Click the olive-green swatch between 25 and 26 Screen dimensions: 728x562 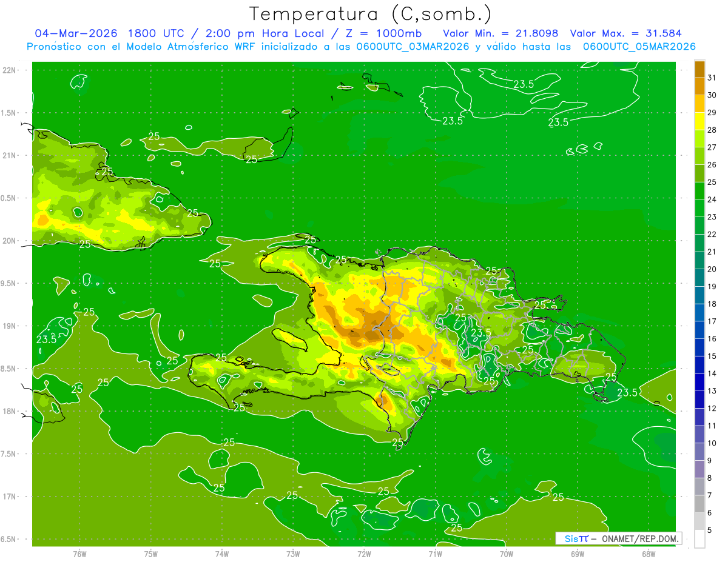coord(699,173)
